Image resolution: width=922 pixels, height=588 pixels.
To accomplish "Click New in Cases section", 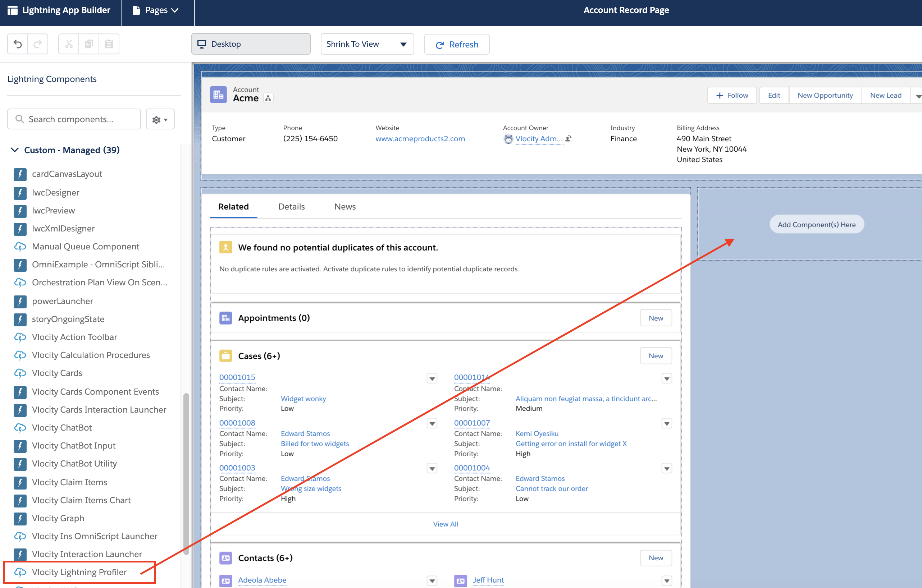I will 656,356.
